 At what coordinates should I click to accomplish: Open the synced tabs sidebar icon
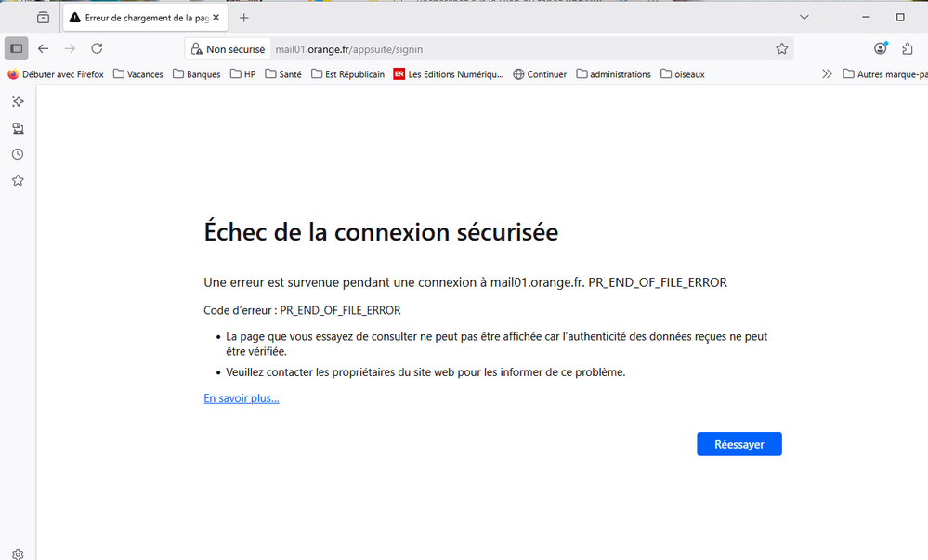pyautogui.click(x=17, y=128)
